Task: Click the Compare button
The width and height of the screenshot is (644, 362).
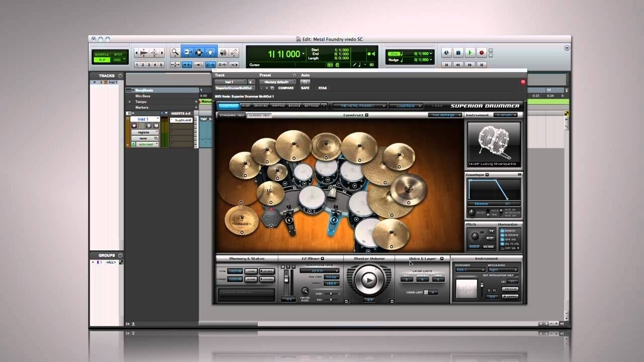Action: pos(286,88)
